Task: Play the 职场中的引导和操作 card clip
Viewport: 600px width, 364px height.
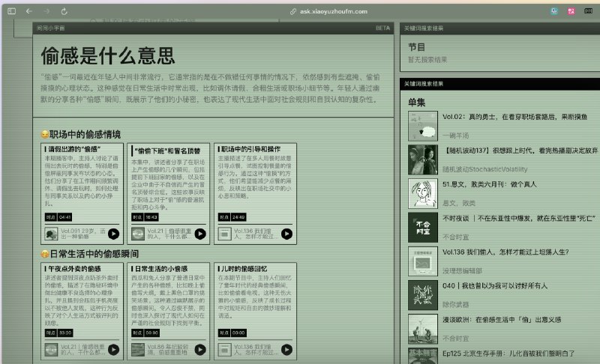Action: (x=286, y=234)
